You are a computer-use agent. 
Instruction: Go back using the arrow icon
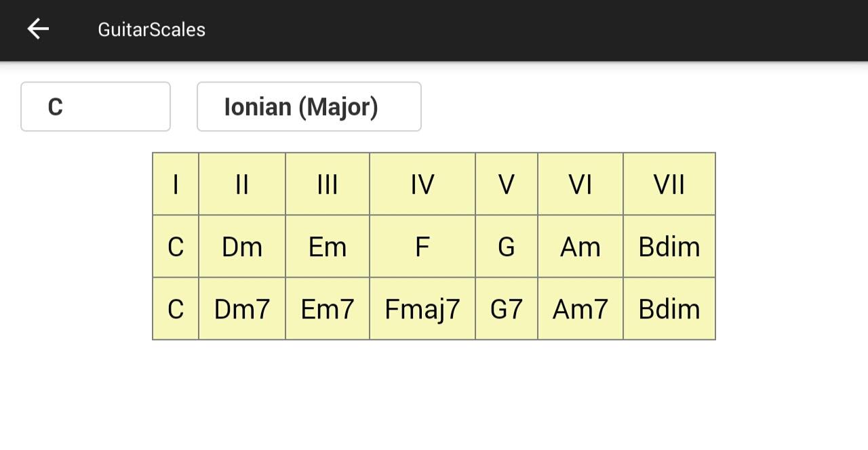(38, 29)
